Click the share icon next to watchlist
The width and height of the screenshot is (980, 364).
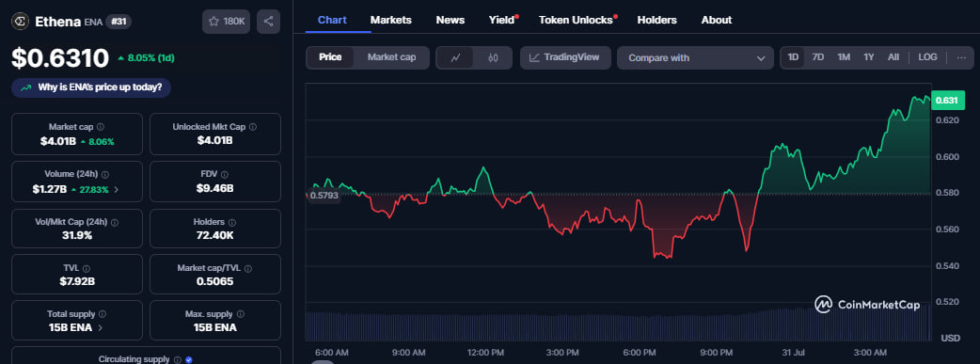268,22
